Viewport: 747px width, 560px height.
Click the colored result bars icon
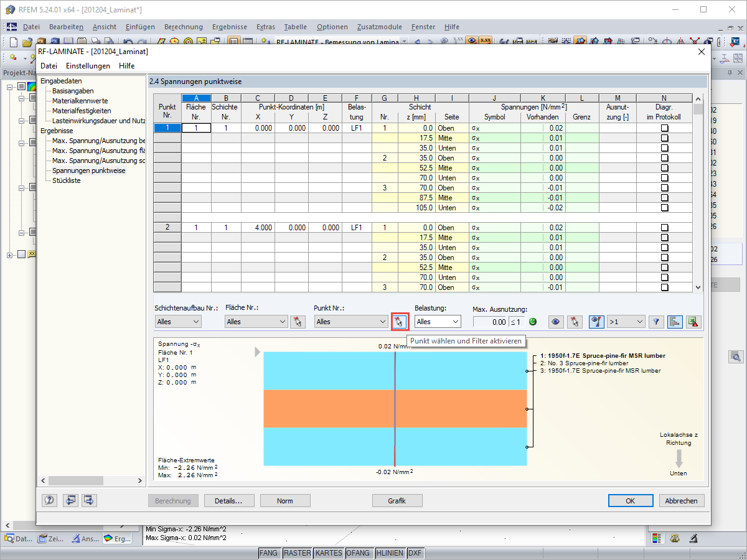[x=675, y=322]
